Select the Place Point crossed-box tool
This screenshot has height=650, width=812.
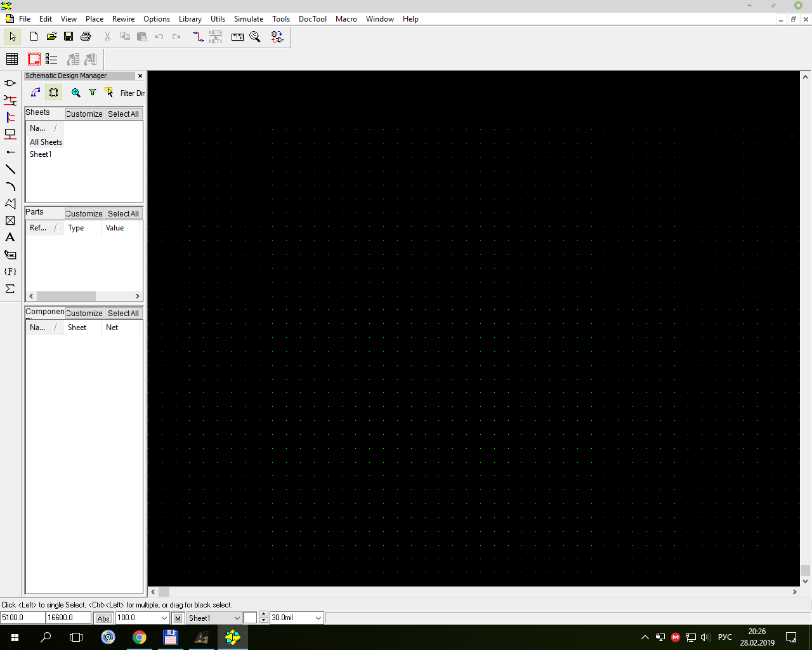[10, 220]
